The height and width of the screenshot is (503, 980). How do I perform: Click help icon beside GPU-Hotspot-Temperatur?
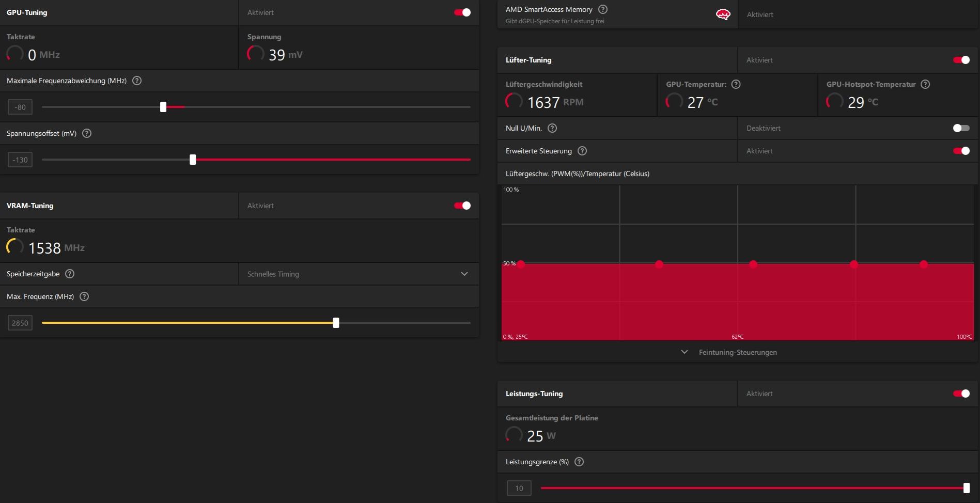point(925,84)
